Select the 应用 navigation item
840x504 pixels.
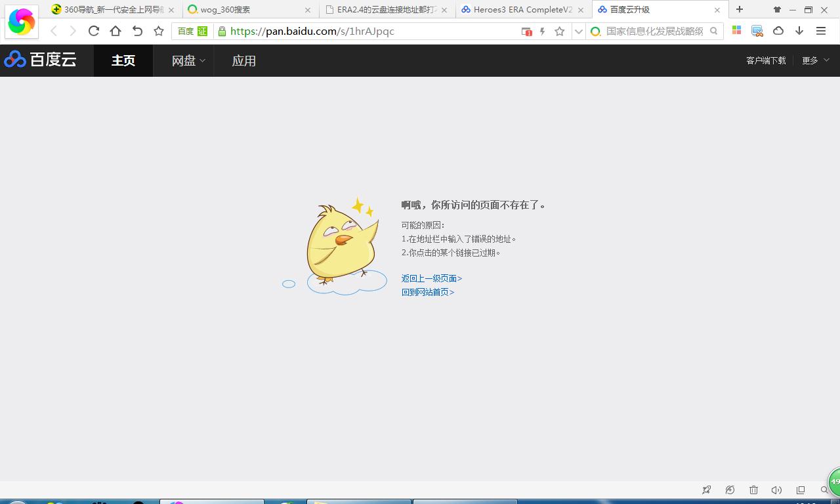(x=243, y=61)
